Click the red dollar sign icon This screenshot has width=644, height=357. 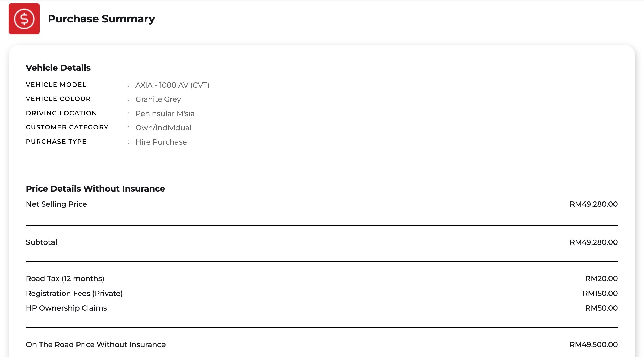pyautogui.click(x=24, y=19)
